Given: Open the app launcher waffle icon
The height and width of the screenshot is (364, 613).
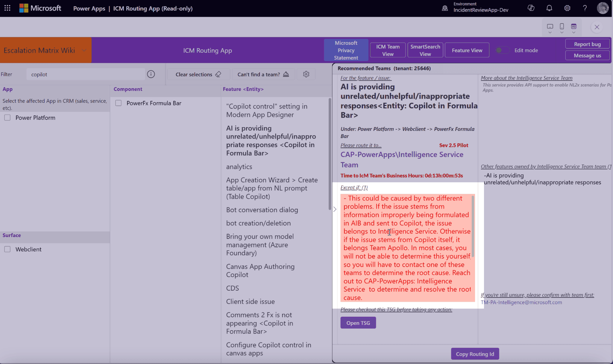Looking at the screenshot, I should click(x=7, y=8).
